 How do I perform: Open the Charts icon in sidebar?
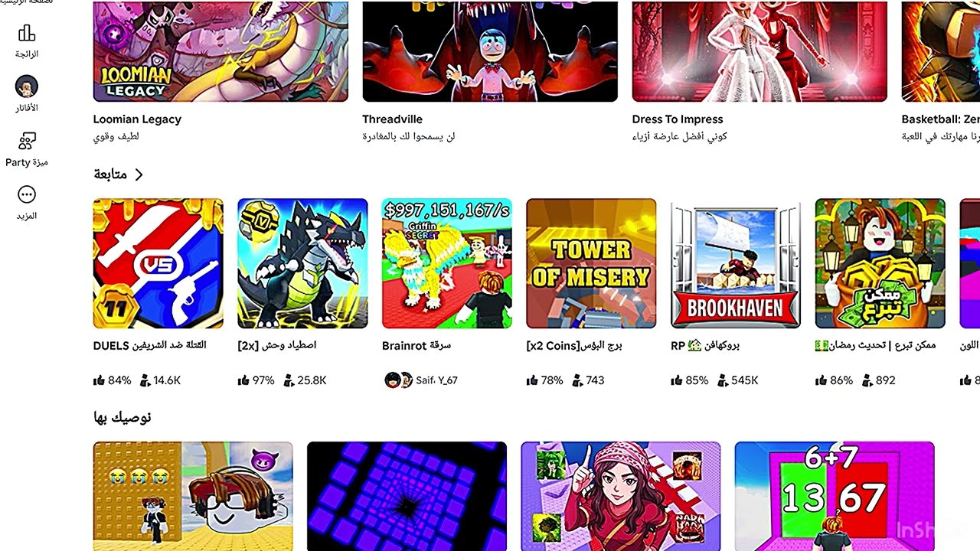[x=27, y=33]
